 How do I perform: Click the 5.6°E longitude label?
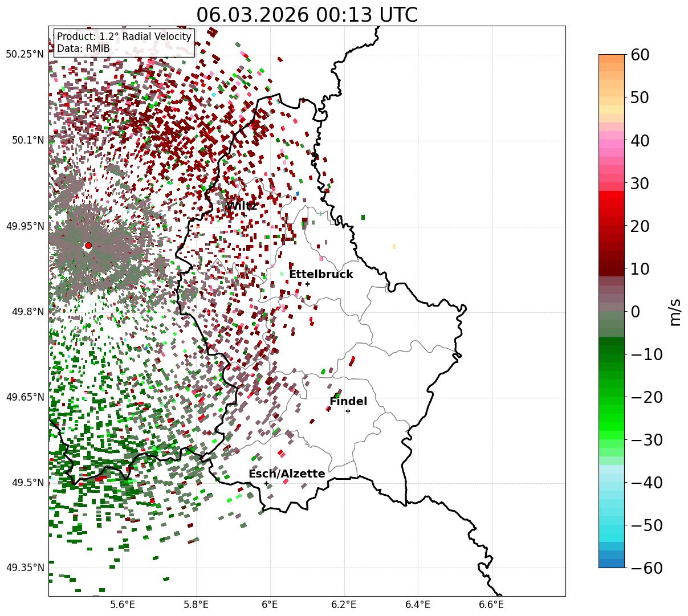click(123, 605)
